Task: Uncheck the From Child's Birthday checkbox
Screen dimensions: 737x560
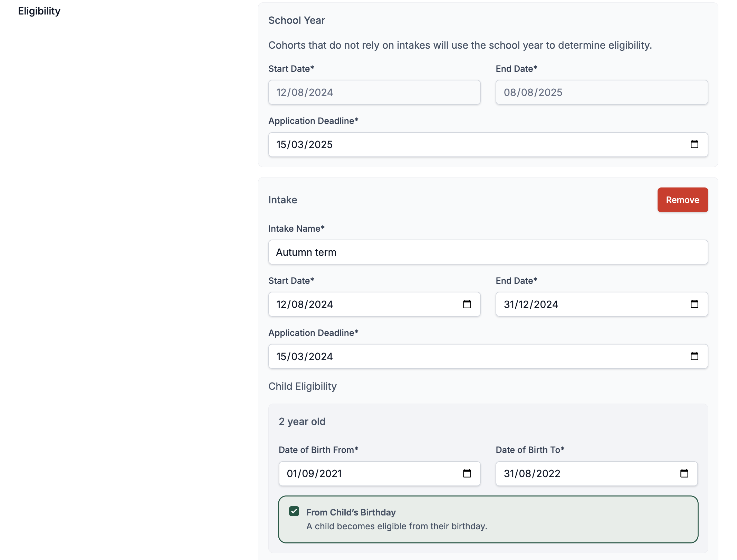Action: (x=294, y=511)
